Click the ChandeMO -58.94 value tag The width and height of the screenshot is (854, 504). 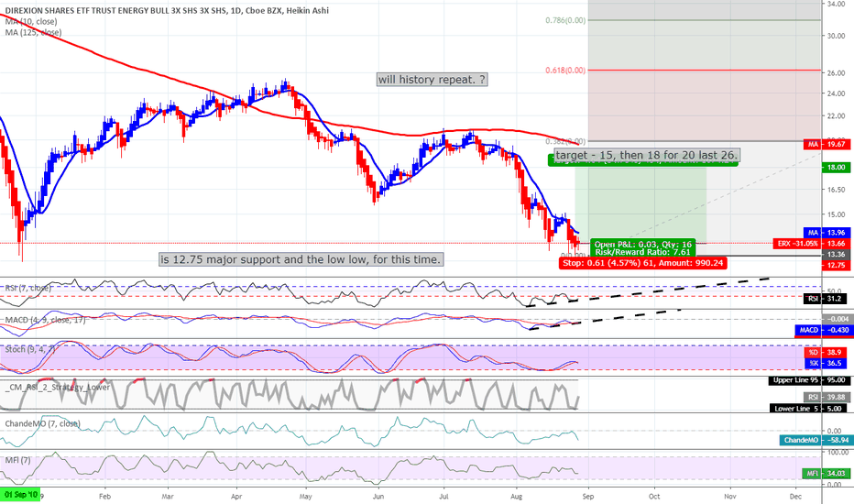[815, 440]
